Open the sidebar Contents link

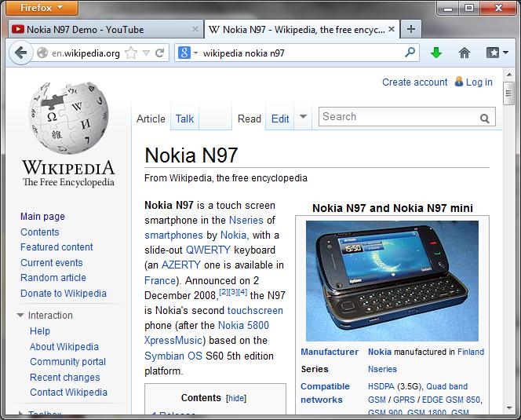pyautogui.click(x=39, y=232)
